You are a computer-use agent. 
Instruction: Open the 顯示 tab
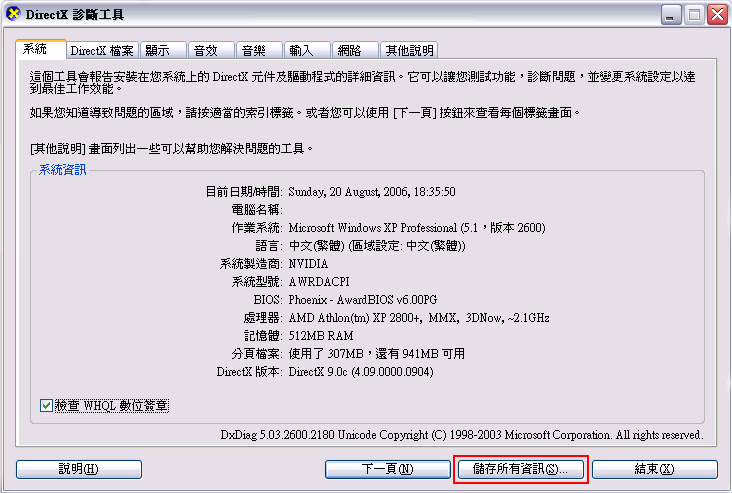(163, 50)
